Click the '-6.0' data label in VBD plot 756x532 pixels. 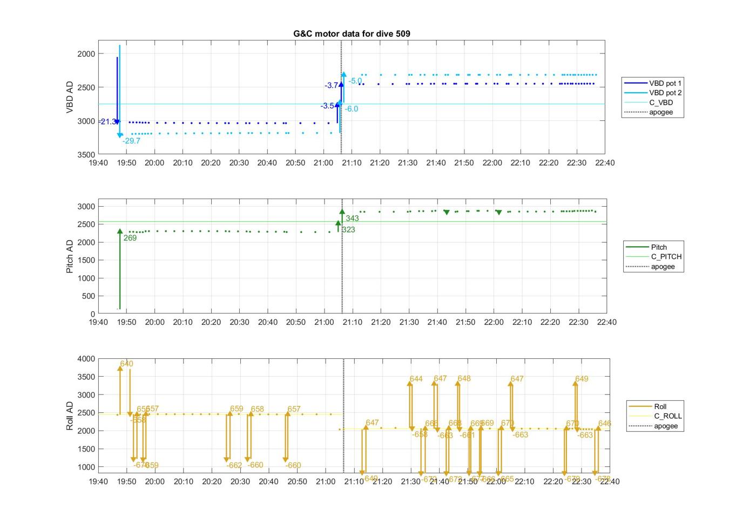(352, 108)
